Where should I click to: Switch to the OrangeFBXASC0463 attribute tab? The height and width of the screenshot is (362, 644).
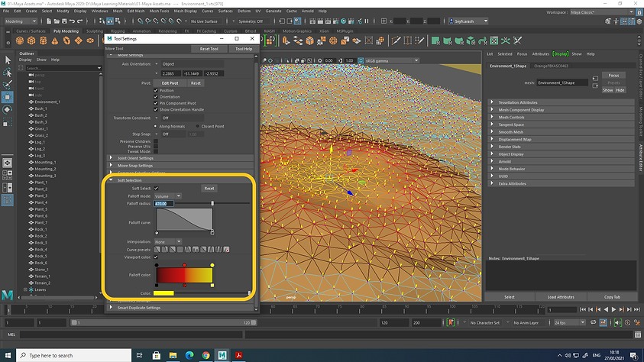551,66
